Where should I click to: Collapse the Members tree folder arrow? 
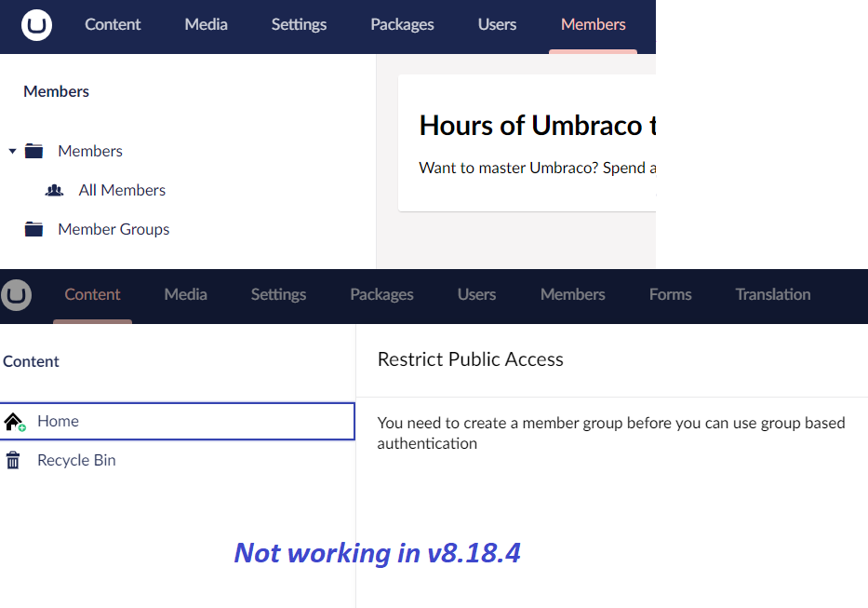tap(12, 151)
